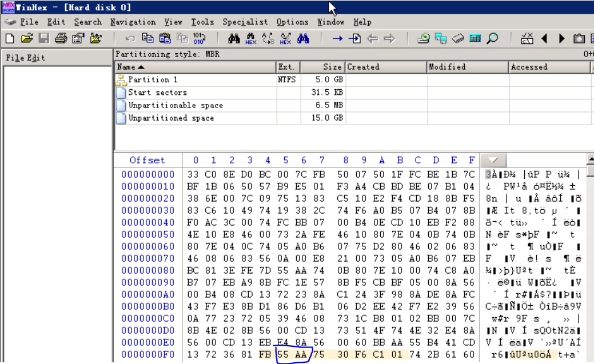
Task: Click the camera snapshot icon
Action: tap(579, 38)
